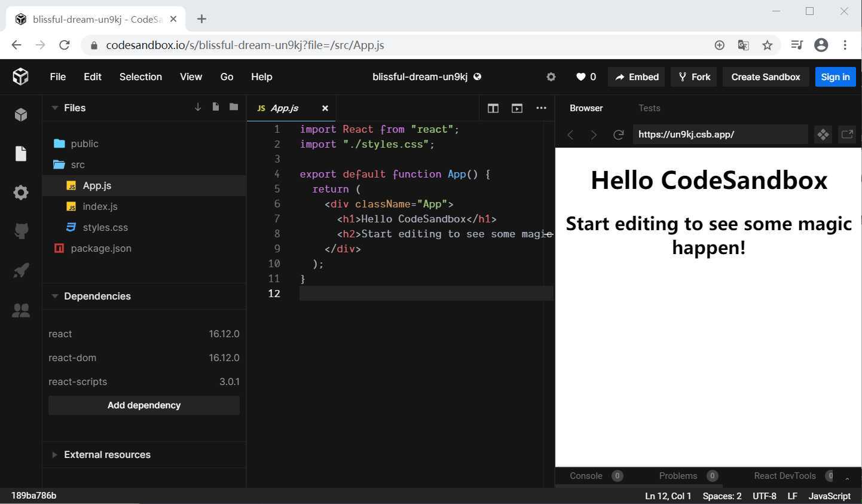
Task: Open the Chrome profile avatar
Action: 821,45
